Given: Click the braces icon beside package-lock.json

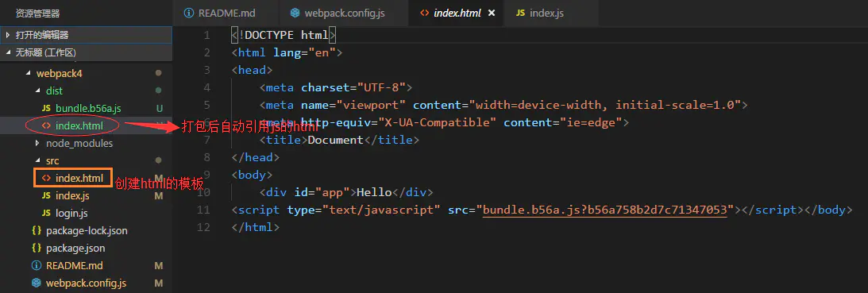Looking at the screenshot, I should (x=37, y=230).
